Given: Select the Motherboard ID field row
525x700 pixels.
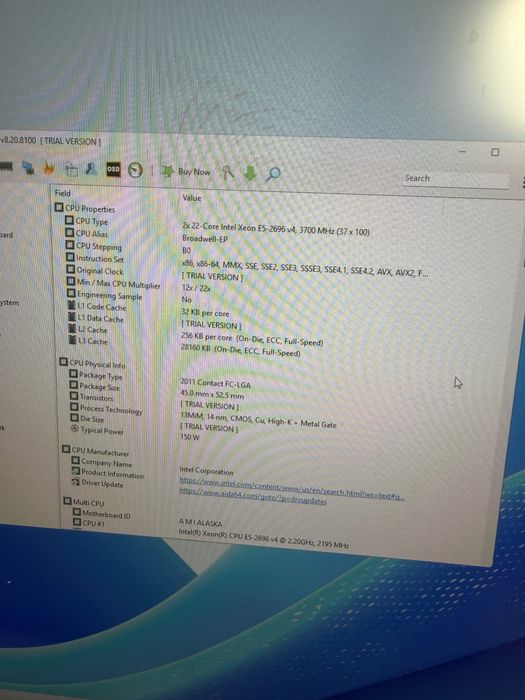Looking at the screenshot, I should click(102, 515).
